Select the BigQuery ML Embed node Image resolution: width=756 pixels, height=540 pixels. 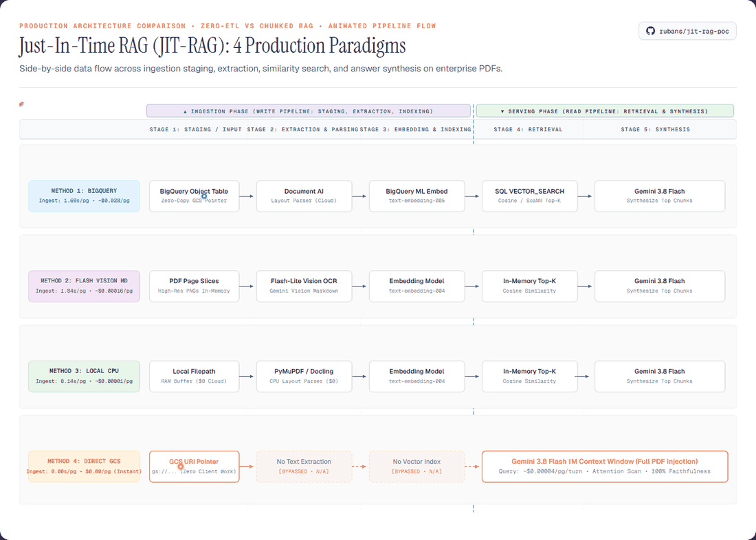417,196
